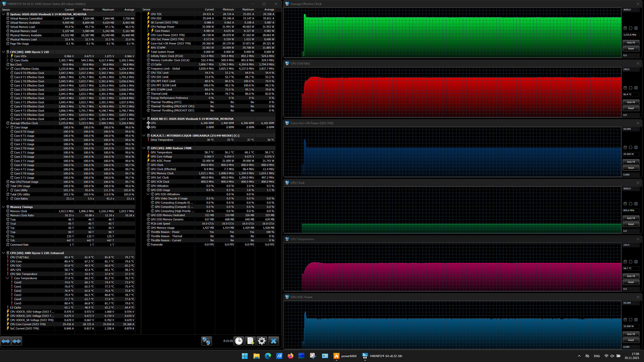This screenshot has width=644, height=362.
Task: Collapse the Core Effective Clocks tree node
Action: pos(8,69)
